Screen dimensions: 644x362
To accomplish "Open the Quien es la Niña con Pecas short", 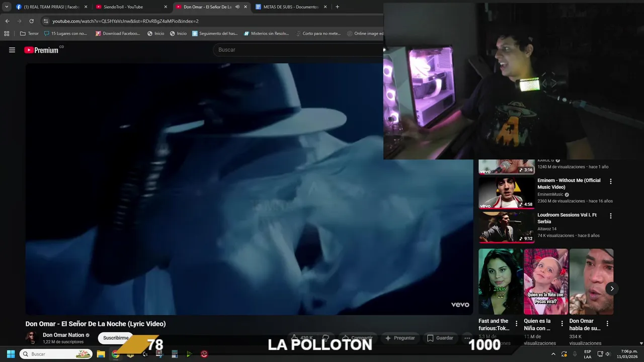I will click(x=546, y=282).
